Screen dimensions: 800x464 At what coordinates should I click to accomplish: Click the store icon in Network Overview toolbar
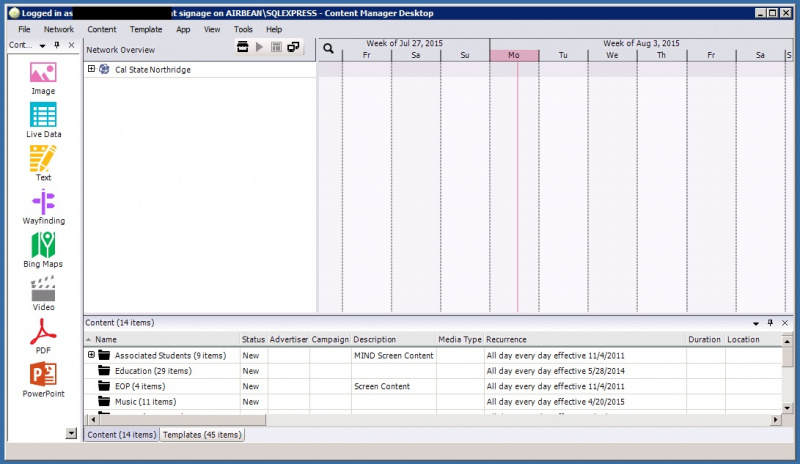click(243, 47)
